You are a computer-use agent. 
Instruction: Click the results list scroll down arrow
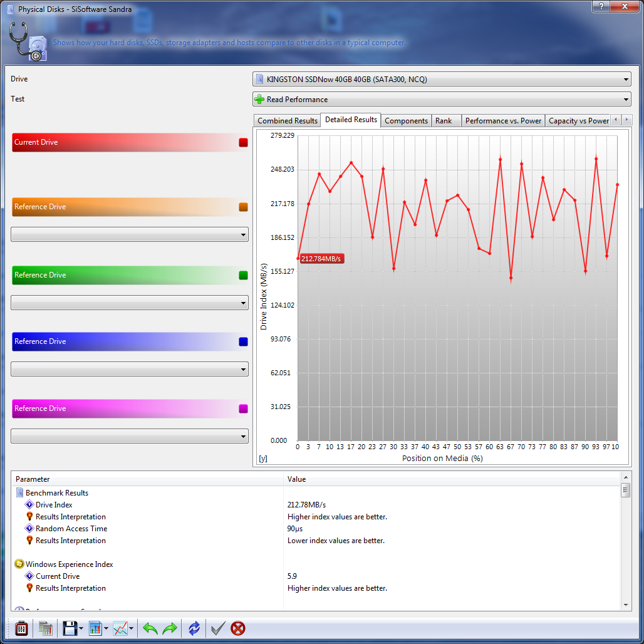tap(625, 605)
